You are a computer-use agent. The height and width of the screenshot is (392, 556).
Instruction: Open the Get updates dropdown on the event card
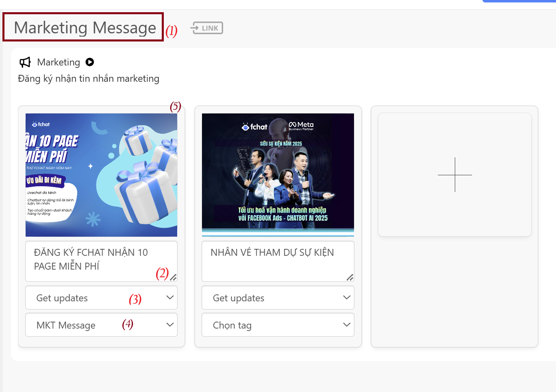[x=278, y=298]
